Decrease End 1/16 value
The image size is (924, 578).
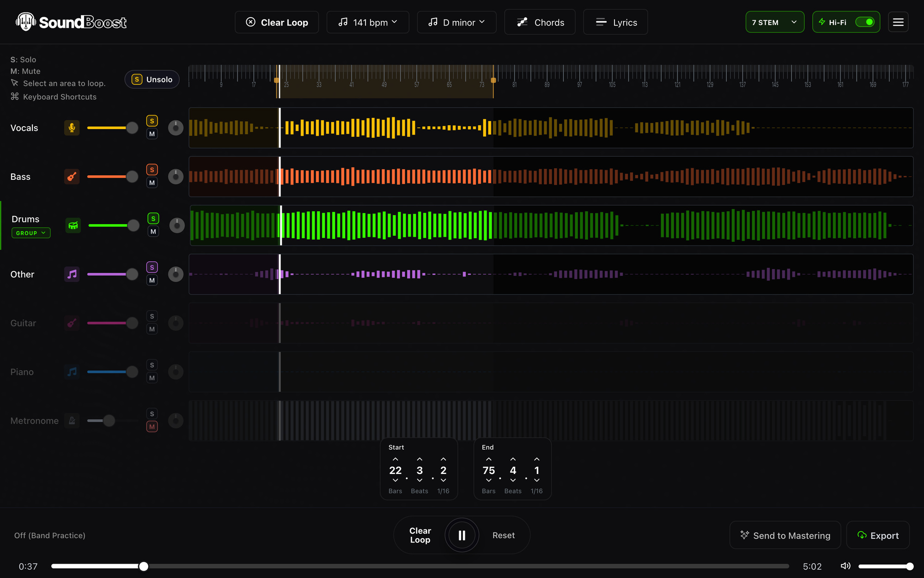tap(537, 480)
